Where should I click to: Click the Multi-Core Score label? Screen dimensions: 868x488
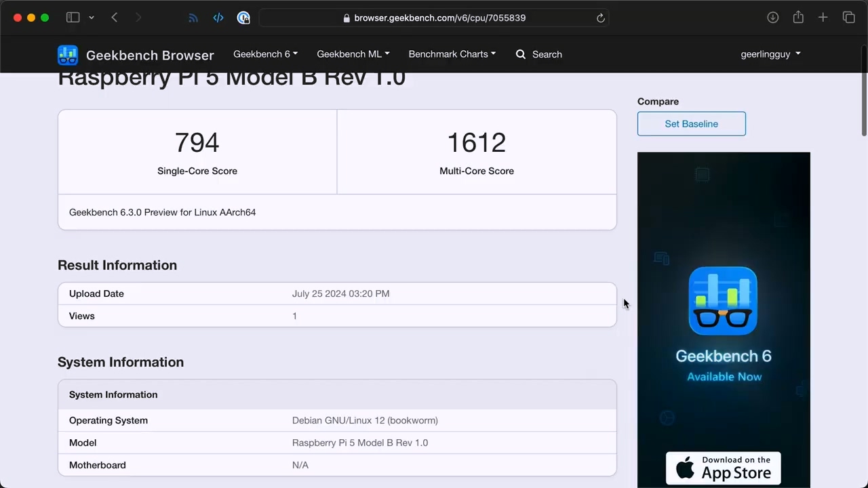pyautogui.click(x=477, y=171)
